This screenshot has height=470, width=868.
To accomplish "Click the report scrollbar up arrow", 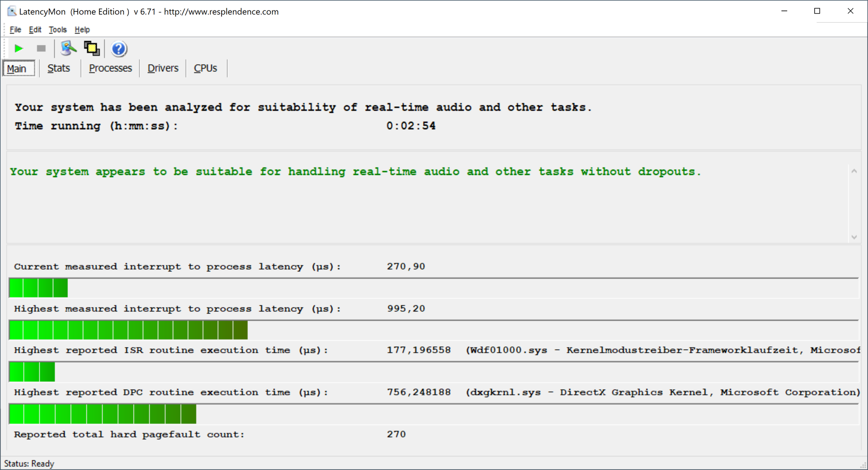I will tap(854, 171).
